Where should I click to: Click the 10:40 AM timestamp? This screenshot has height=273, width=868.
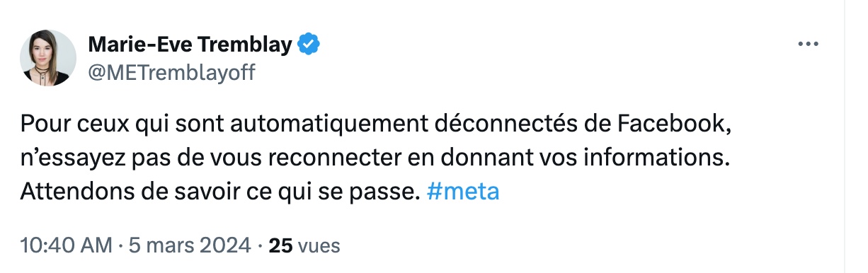click(67, 246)
